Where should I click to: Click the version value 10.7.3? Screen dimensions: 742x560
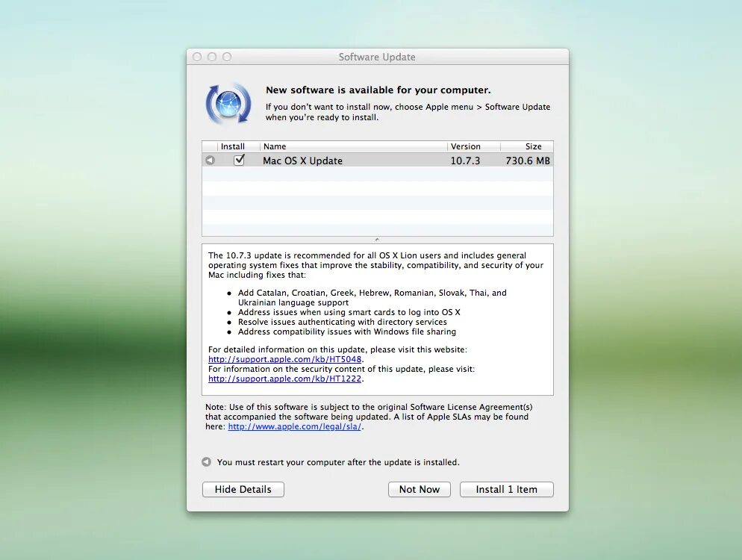pyautogui.click(x=465, y=161)
